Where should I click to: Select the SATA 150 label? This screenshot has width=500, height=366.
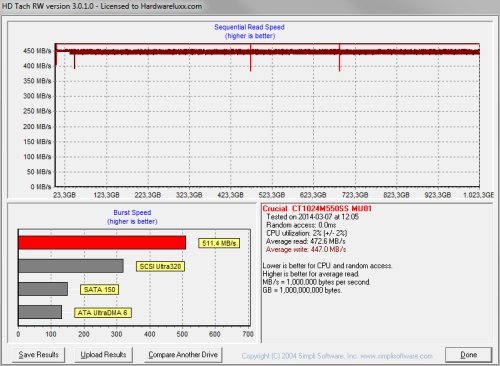[x=99, y=289]
